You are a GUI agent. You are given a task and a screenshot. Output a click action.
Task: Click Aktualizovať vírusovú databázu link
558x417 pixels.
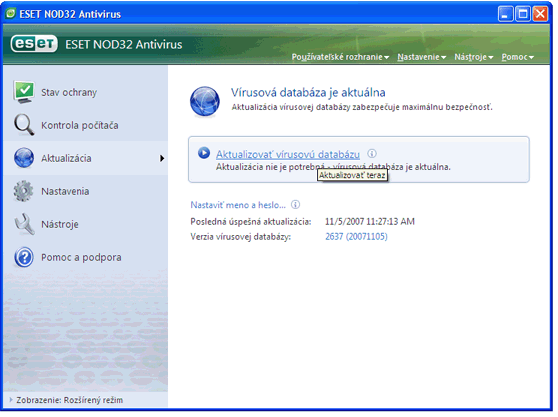288,154
